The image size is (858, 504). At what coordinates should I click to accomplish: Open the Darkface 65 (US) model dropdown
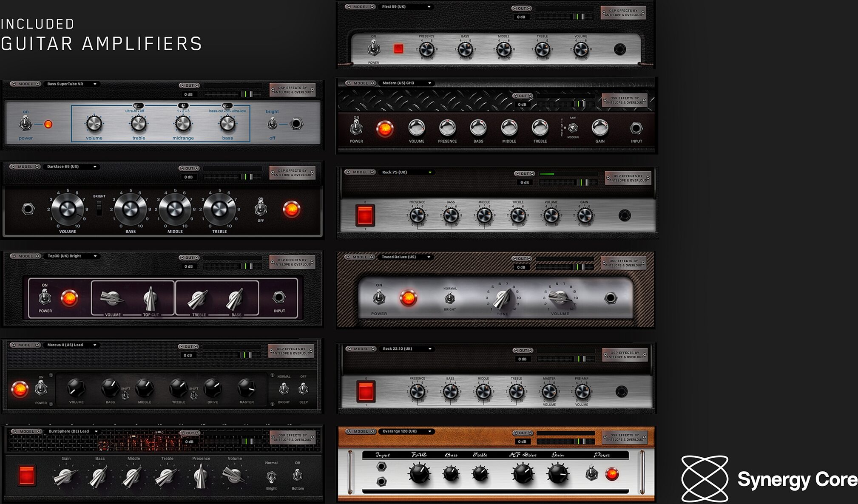pyautogui.click(x=72, y=167)
